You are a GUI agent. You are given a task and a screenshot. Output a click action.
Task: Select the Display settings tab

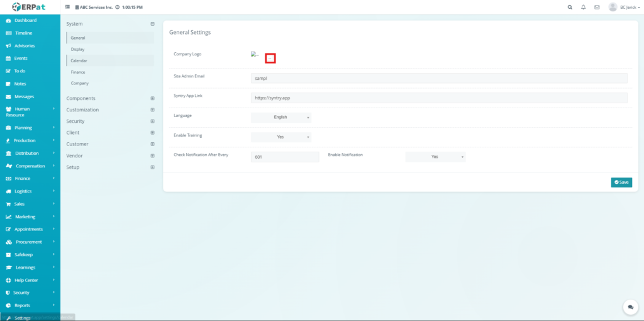click(x=78, y=49)
